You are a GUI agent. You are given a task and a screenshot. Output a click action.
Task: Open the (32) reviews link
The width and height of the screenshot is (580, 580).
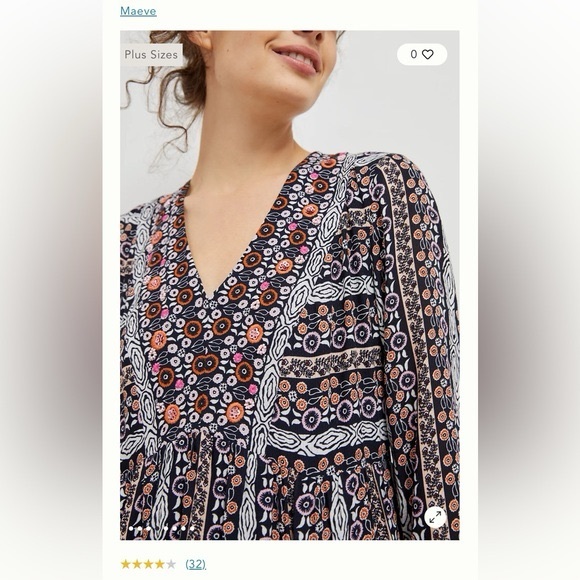click(x=196, y=564)
